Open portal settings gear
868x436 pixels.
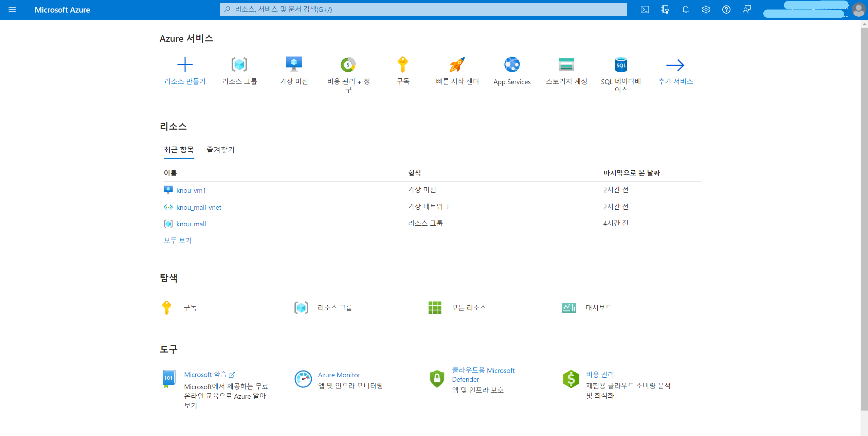[x=706, y=10]
